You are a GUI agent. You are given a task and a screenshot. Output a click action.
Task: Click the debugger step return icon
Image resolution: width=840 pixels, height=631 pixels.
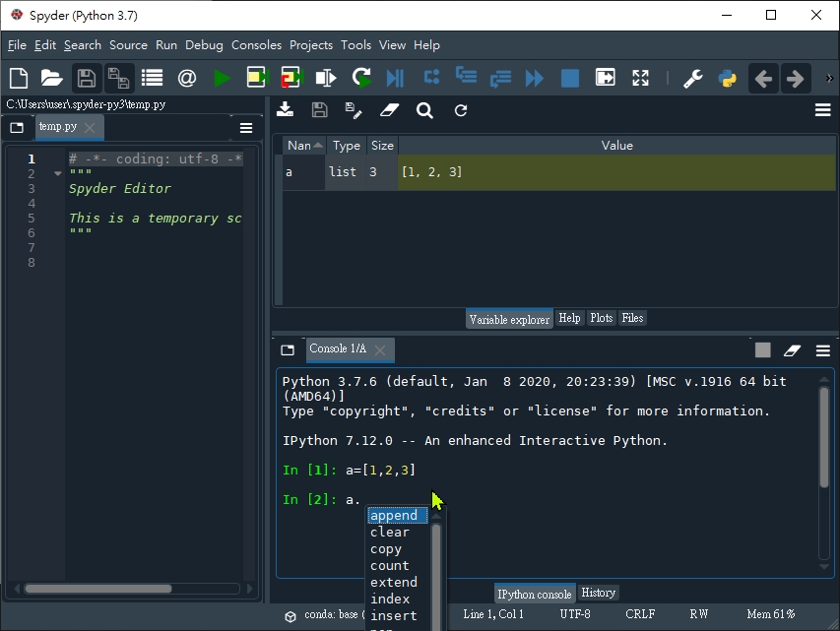(x=500, y=79)
